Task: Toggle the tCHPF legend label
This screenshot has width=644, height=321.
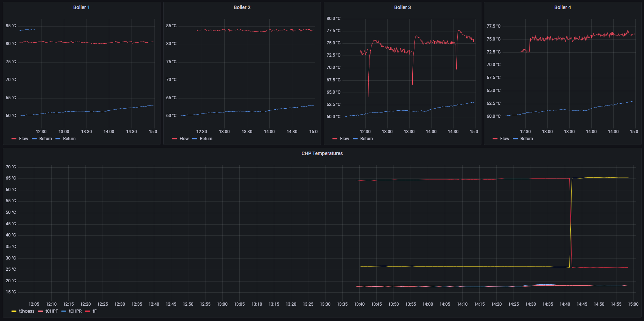Action: tap(52, 311)
